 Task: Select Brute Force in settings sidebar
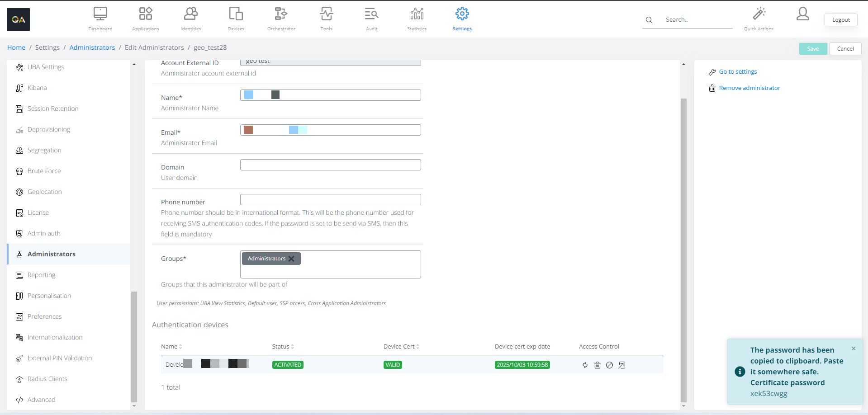(44, 171)
